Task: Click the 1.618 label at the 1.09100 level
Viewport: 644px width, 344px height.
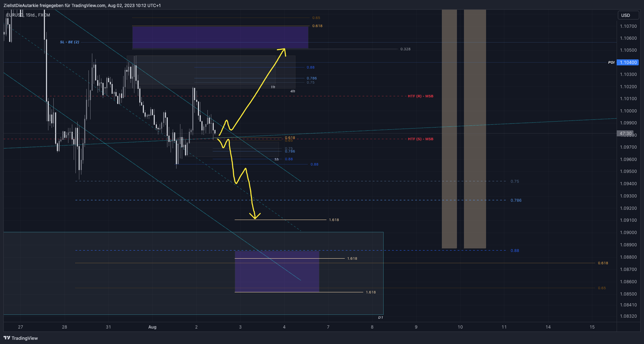Action: 334,220
